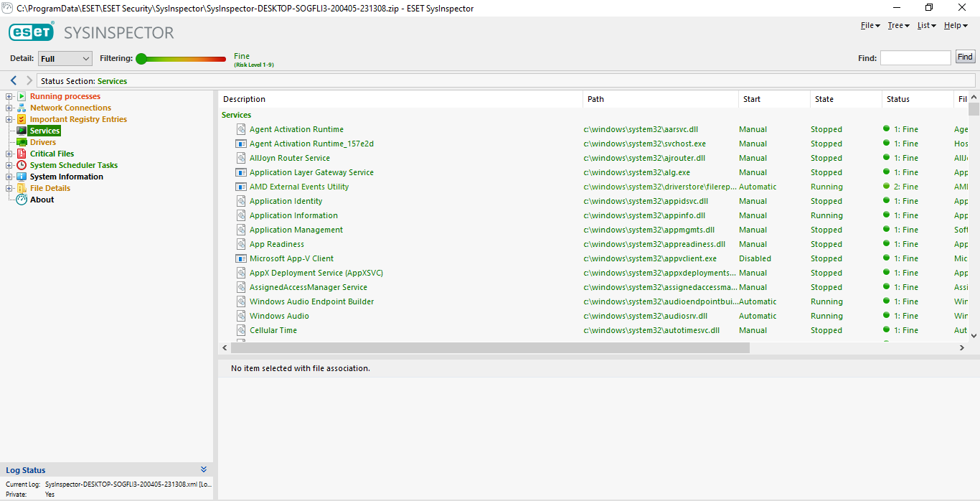The width and height of the screenshot is (980, 501).
Task: Sort by the State column header
Action: pyautogui.click(x=846, y=99)
